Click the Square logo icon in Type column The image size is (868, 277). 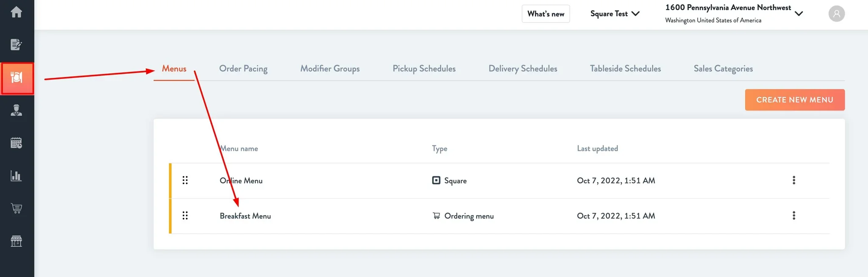(x=436, y=180)
